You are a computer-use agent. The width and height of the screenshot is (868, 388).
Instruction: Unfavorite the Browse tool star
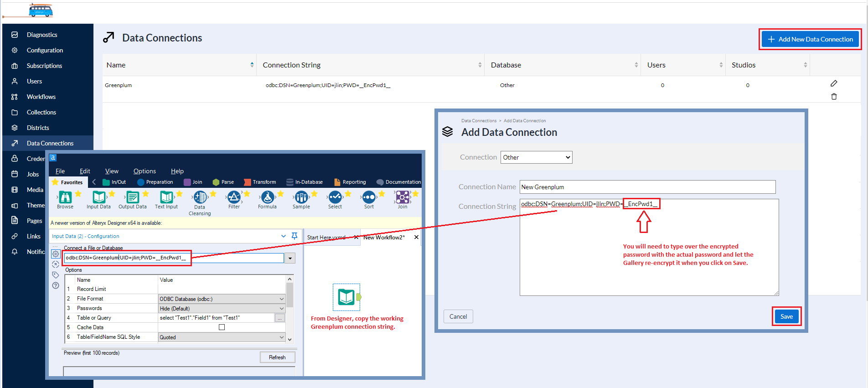point(78,194)
